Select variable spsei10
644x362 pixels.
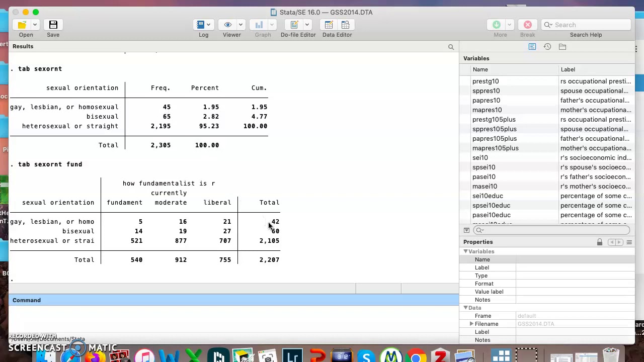[484, 167]
